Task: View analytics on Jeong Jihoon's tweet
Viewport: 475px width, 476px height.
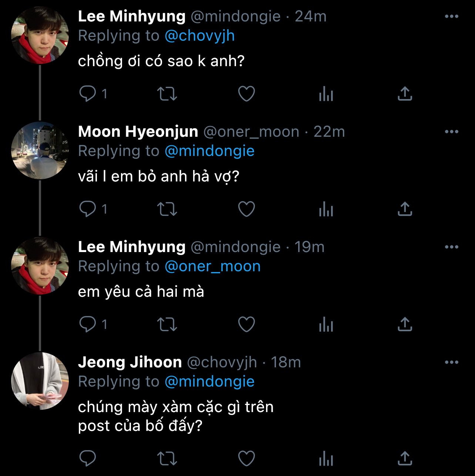Action: click(x=326, y=459)
